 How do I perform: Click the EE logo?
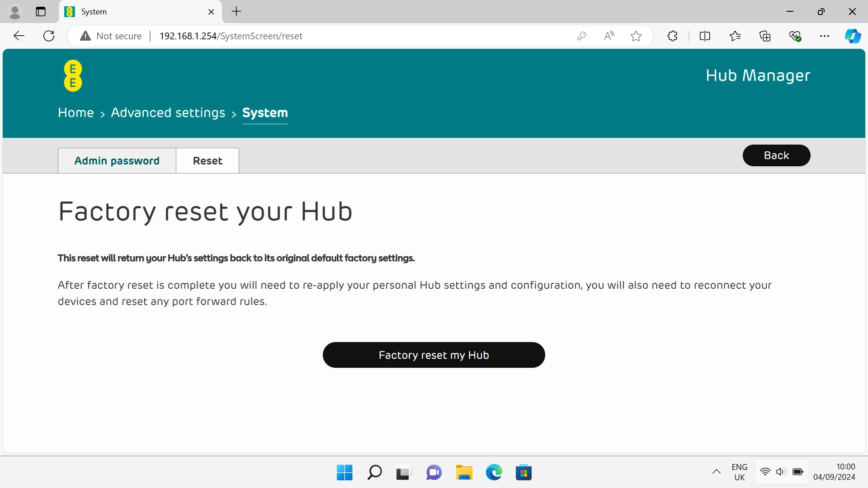click(73, 75)
